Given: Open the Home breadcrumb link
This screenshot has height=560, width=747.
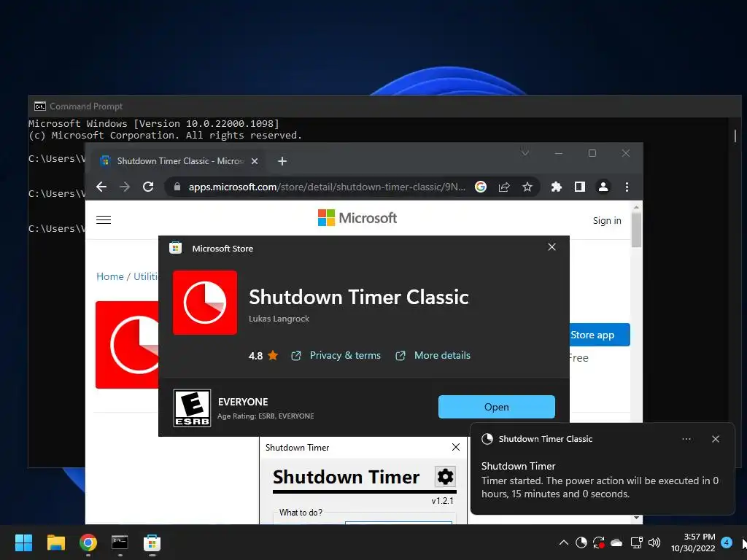Looking at the screenshot, I should point(109,276).
